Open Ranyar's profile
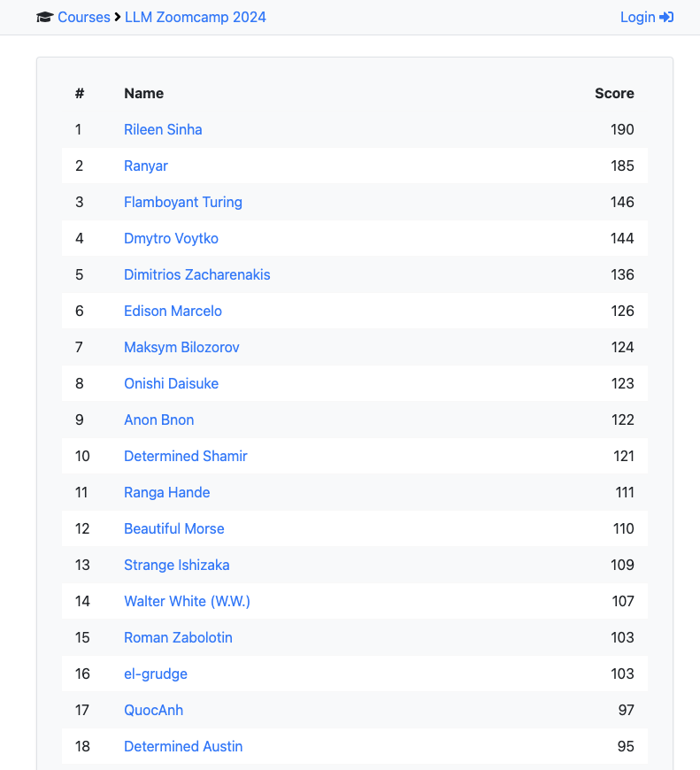 (x=145, y=166)
